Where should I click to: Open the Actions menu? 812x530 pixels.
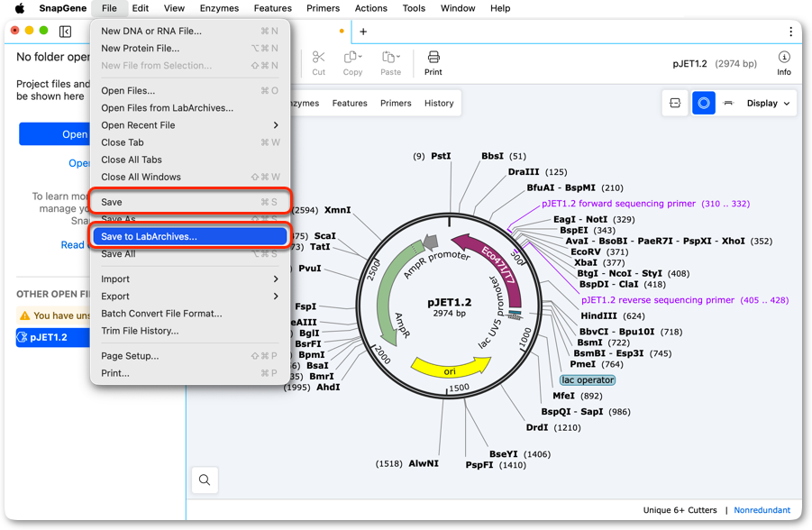click(x=370, y=8)
